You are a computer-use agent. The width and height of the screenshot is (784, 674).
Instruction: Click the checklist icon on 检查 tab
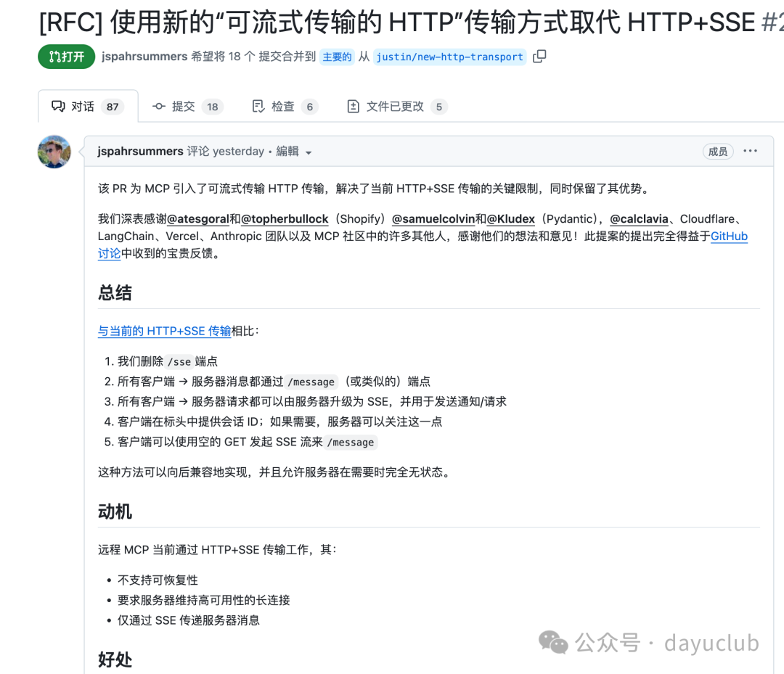point(258,106)
